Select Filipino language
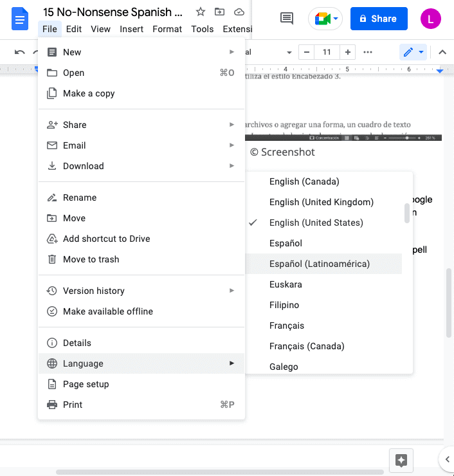The image size is (454, 476). pyautogui.click(x=323, y=305)
